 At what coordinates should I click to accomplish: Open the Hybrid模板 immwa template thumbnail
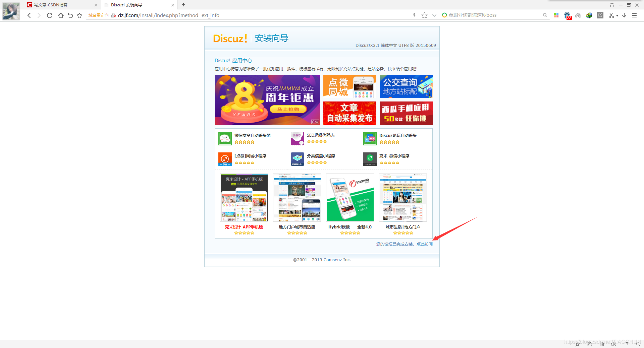350,198
